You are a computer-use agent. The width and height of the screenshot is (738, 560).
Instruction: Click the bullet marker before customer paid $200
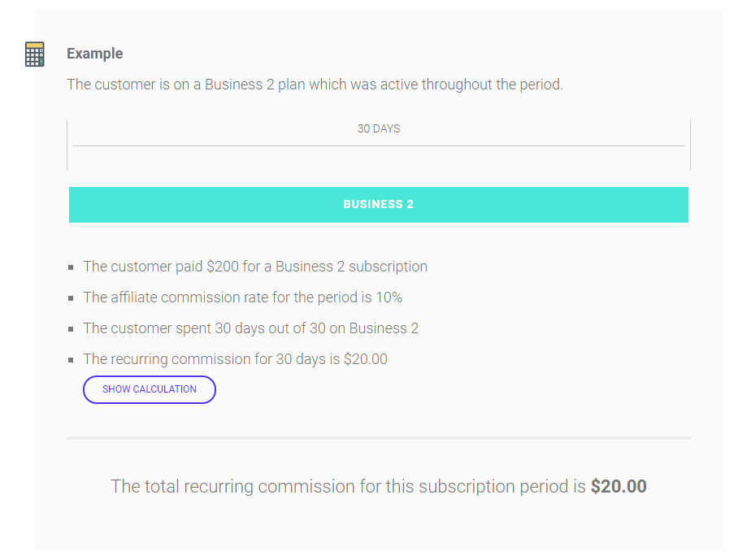tap(72, 267)
